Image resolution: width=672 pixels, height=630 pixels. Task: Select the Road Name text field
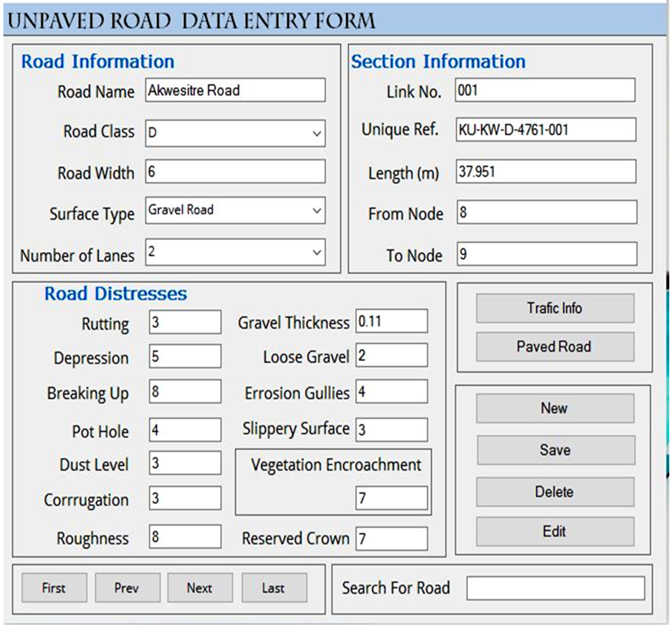(235, 90)
